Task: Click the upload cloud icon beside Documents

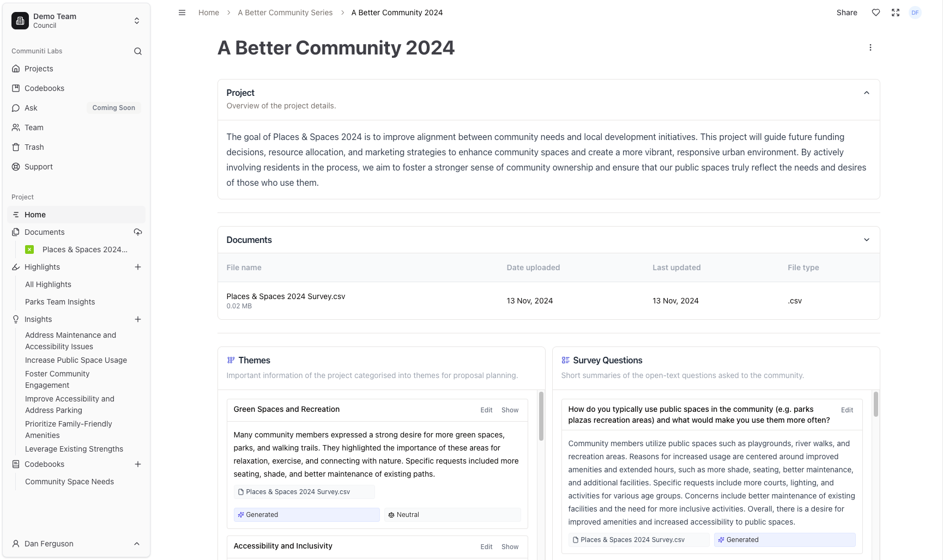Action: point(138,232)
